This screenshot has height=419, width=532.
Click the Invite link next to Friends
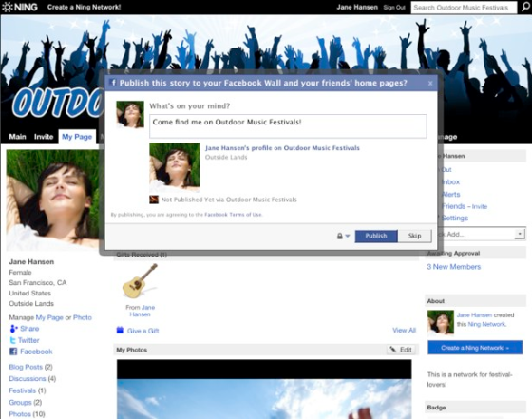click(x=480, y=206)
